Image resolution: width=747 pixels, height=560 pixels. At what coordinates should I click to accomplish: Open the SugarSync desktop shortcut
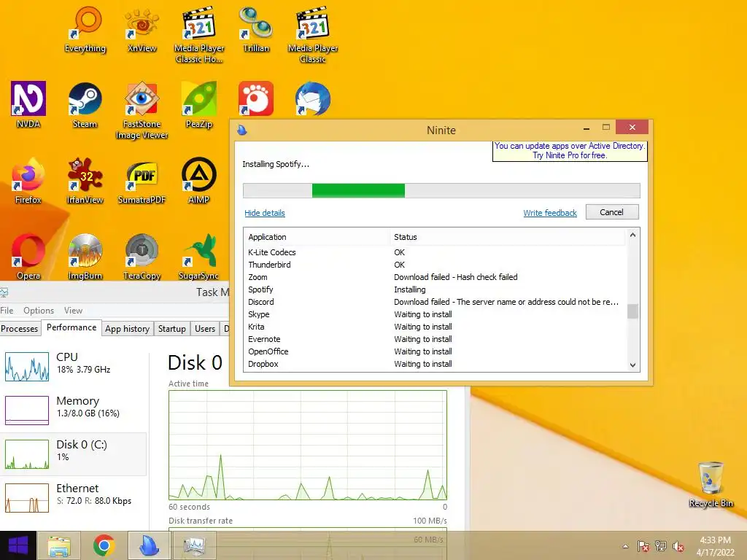tap(198, 257)
